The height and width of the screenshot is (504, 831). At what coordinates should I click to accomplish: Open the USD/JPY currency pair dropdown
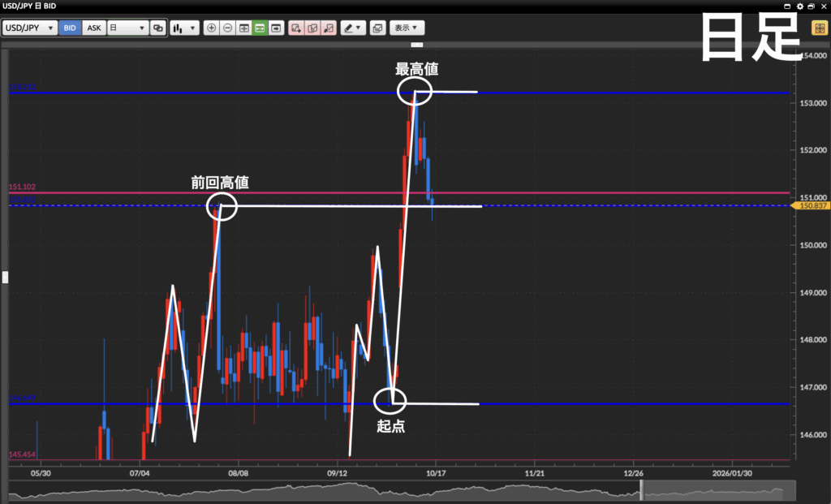[29, 28]
